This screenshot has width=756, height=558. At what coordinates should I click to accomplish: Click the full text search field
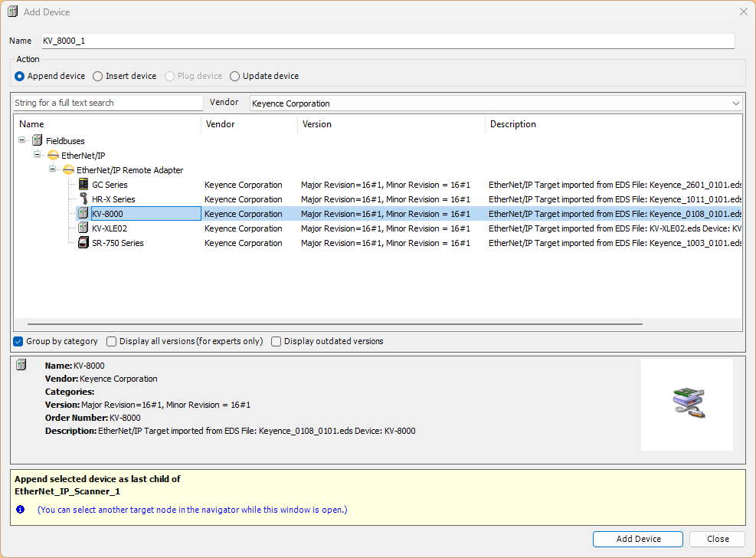(x=107, y=103)
